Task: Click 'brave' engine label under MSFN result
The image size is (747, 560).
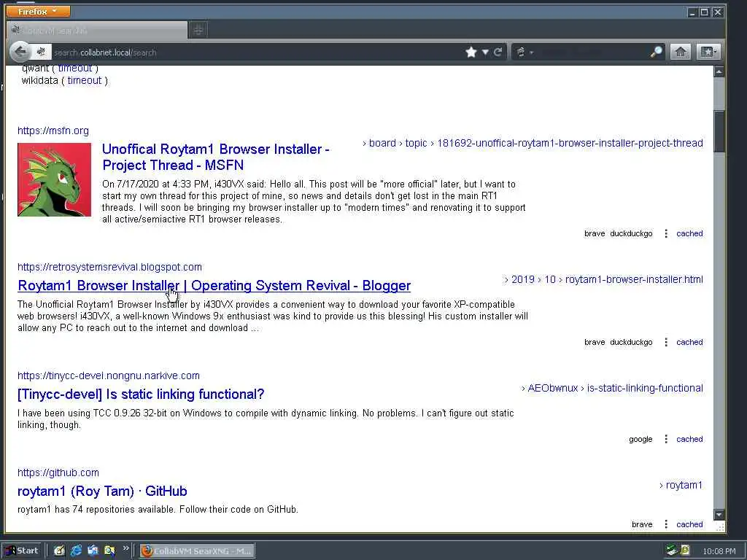Action: pos(595,233)
